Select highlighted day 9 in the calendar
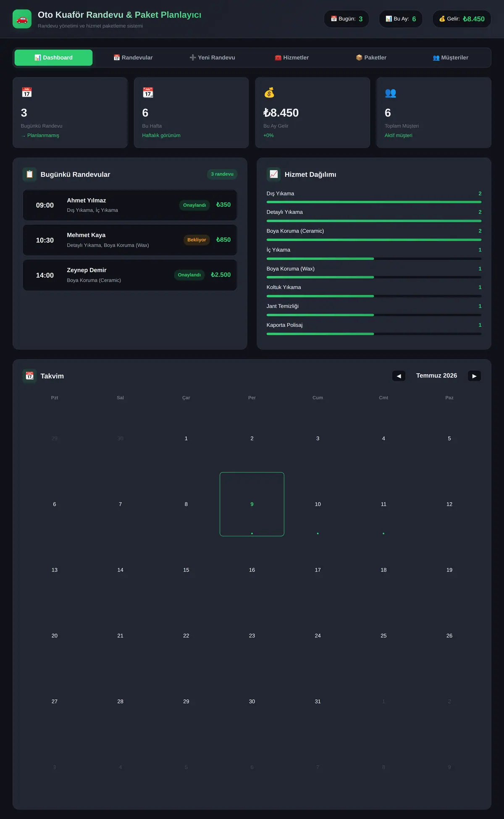 252,504
